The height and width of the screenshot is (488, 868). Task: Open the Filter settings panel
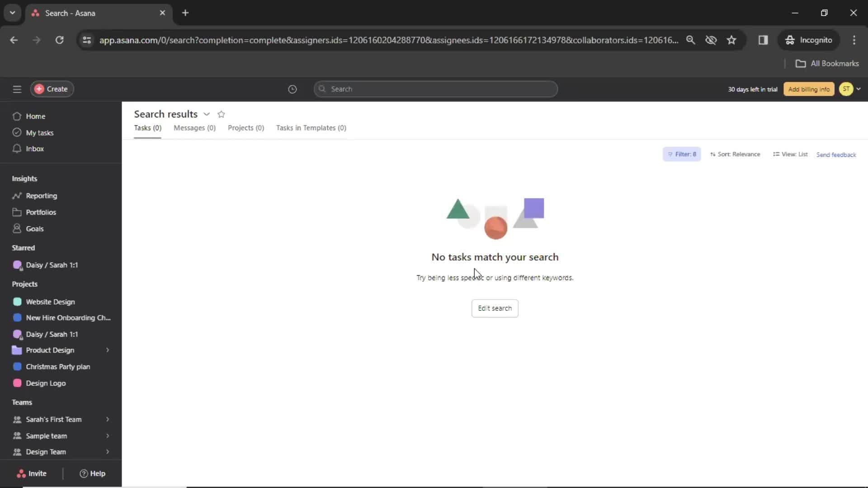point(681,155)
